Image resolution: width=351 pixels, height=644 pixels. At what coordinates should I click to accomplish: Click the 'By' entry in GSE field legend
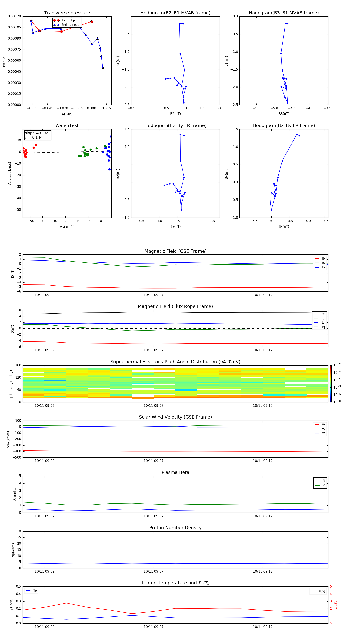click(320, 263)
